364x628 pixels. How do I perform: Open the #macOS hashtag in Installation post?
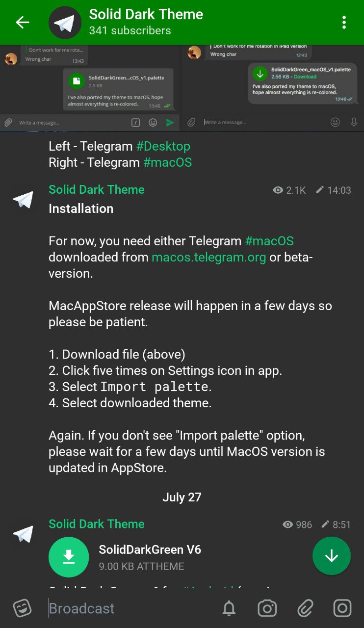click(x=269, y=241)
